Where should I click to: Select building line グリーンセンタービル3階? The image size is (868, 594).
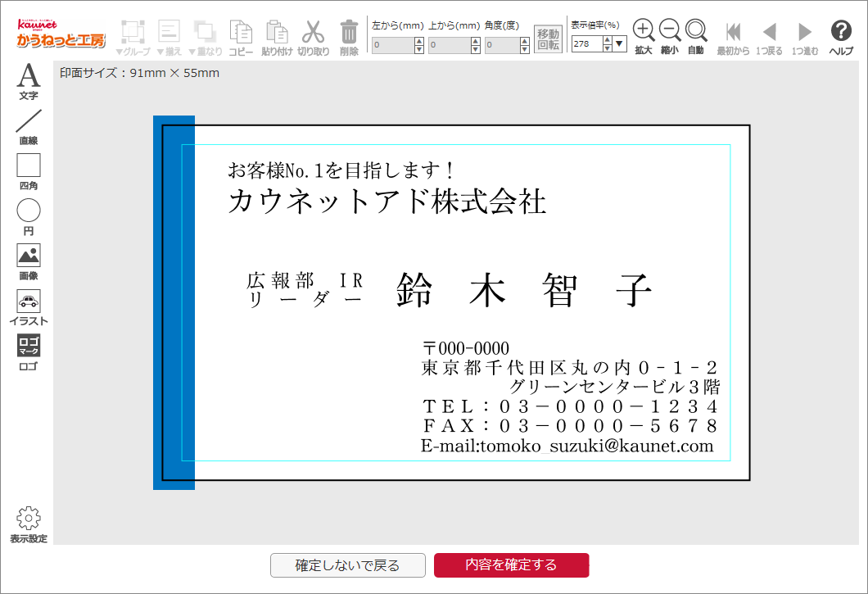click(614, 387)
